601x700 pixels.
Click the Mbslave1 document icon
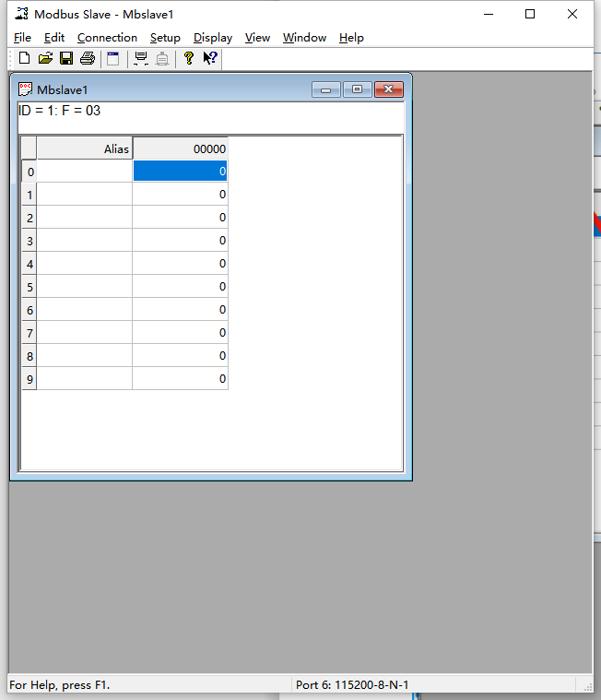click(26, 89)
